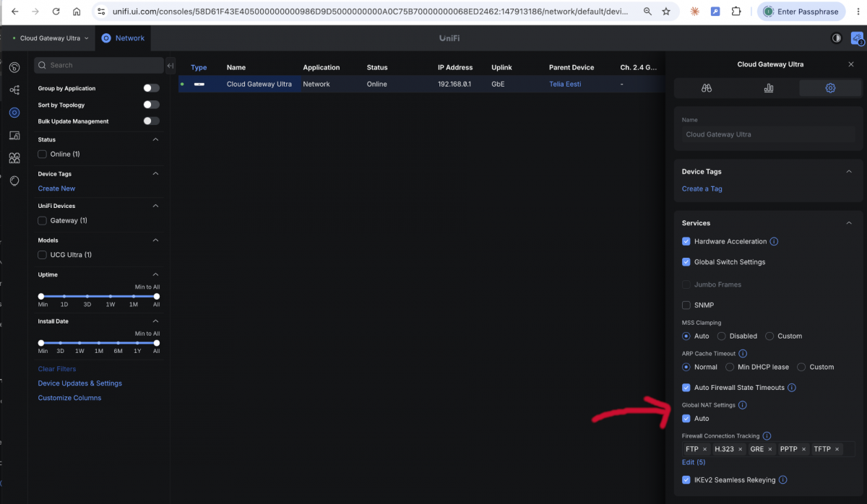Viewport: 867px width, 504px height.
Task: Remove the PPTP tag from connection tracking
Action: tap(804, 449)
